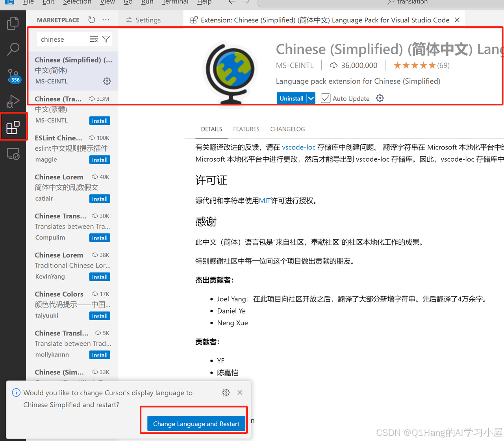Install ESLint Chinese rules extension by maggie
The image size is (504, 441).
(100, 160)
